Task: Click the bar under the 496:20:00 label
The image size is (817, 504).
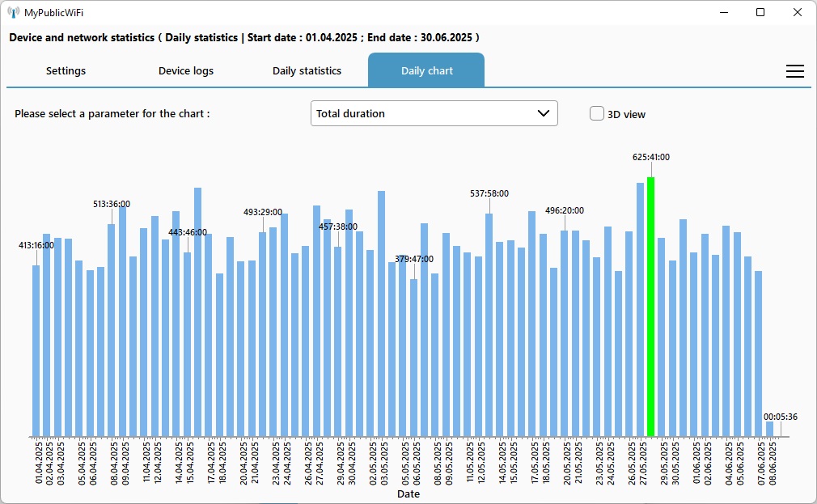Action: click(565, 332)
